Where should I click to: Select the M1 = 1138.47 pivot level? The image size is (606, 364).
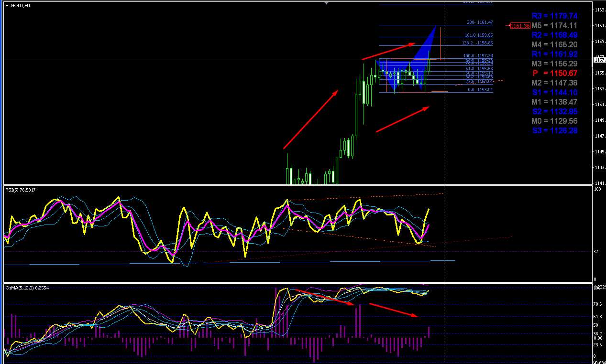coord(554,102)
